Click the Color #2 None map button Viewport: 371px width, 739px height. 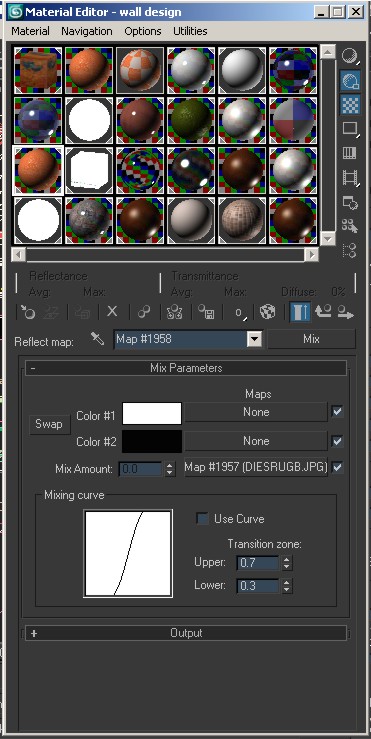point(256,441)
